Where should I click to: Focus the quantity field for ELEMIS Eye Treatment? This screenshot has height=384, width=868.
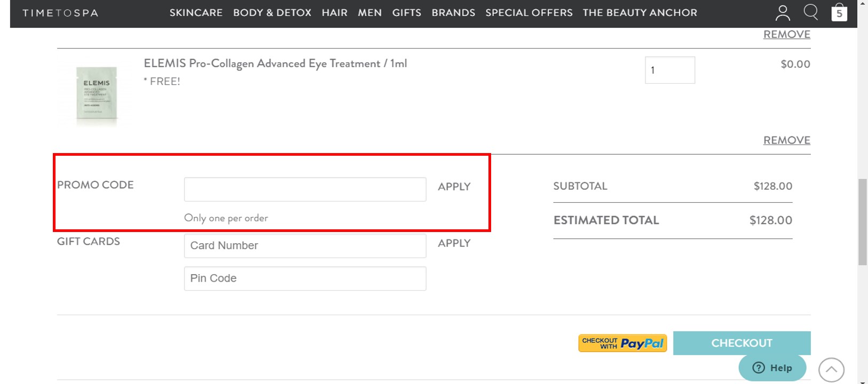point(670,70)
